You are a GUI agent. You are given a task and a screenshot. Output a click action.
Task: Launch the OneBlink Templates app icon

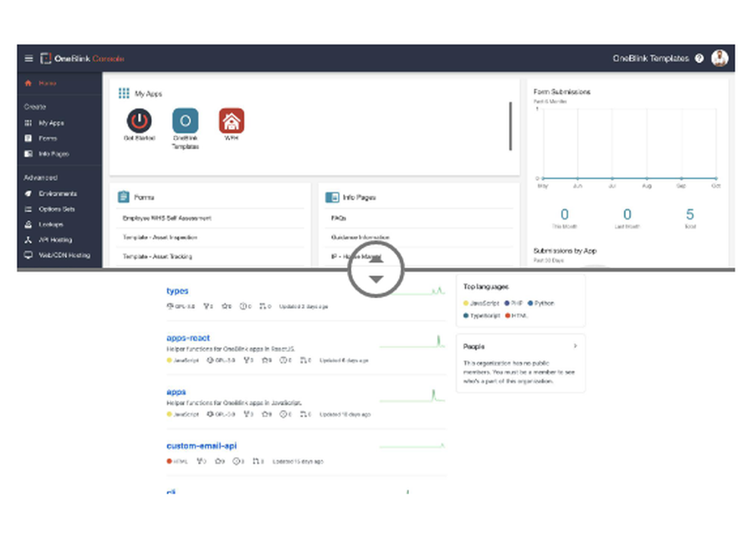click(x=185, y=120)
